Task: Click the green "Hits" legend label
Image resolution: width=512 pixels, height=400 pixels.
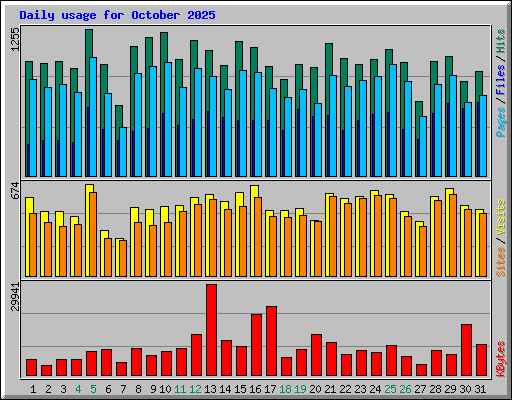Action: 500,41
